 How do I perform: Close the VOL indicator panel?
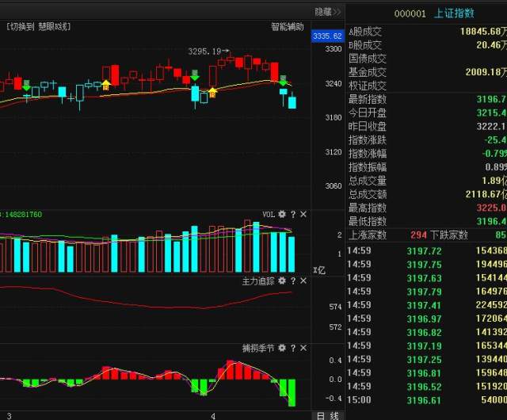tap(303, 215)
